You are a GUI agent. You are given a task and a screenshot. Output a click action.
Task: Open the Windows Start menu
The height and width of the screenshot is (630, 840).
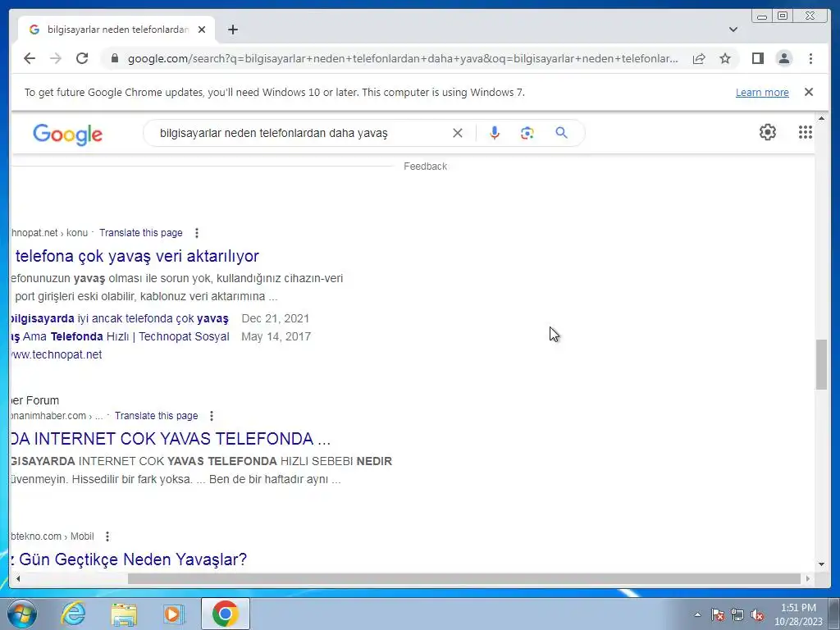[x=22, y=614]
